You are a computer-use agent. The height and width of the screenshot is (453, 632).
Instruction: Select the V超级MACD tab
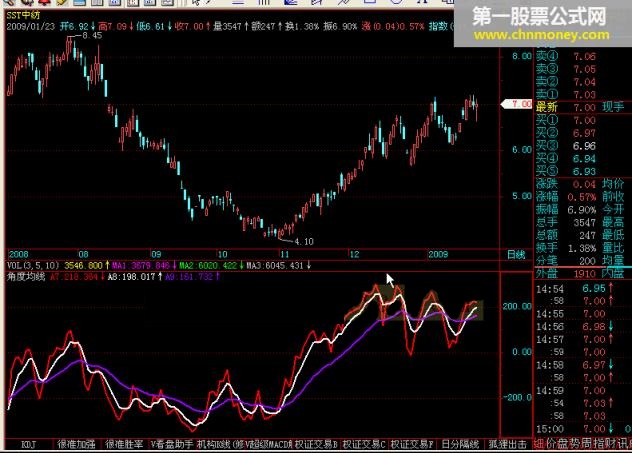[269, 445]
